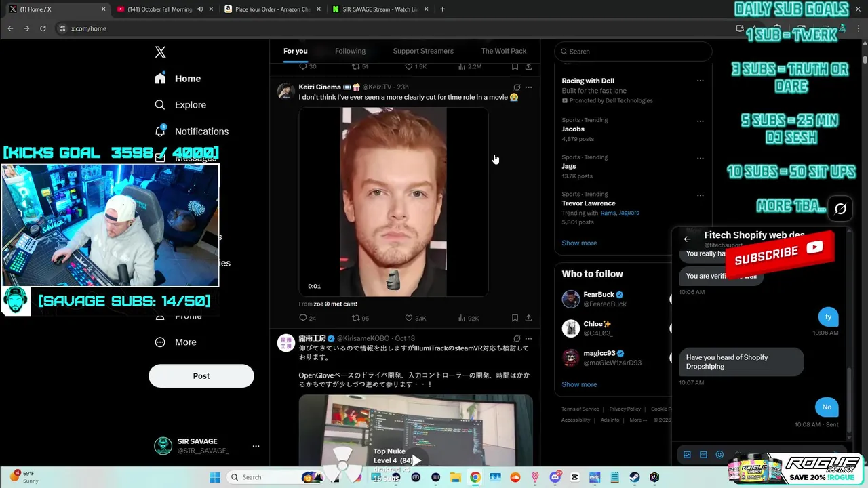
Task: Open Keizi Cinema profile avatar
Action: 285,91
